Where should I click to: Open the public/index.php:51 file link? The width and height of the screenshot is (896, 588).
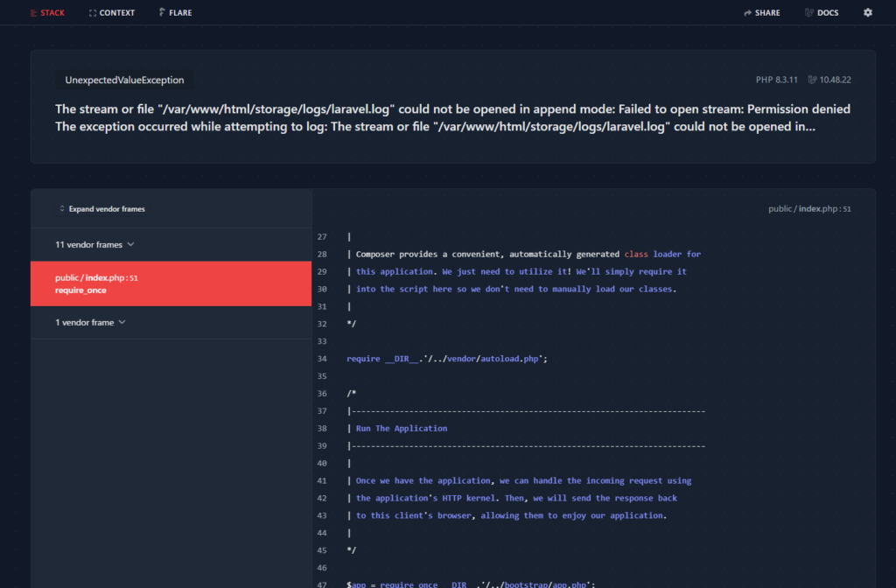pos(808,209)
